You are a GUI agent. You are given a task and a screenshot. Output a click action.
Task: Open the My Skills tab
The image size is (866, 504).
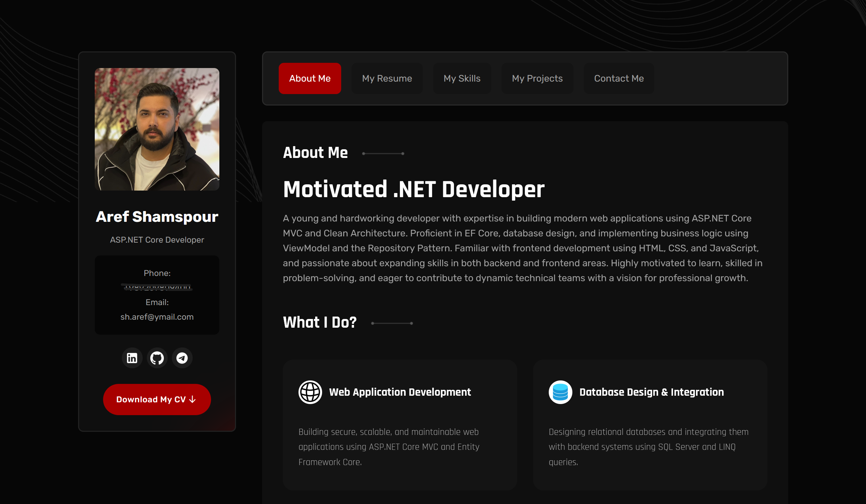[x=462, y=78]
